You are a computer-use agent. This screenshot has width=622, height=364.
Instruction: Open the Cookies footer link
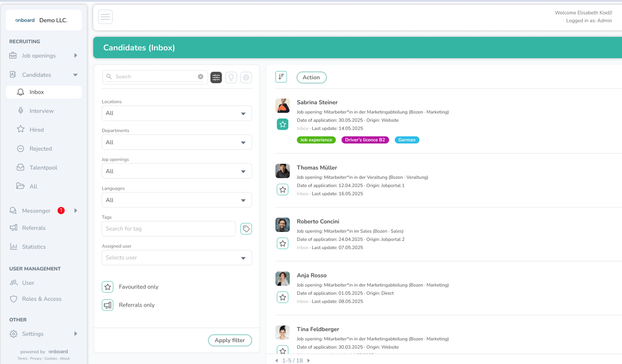51,359
